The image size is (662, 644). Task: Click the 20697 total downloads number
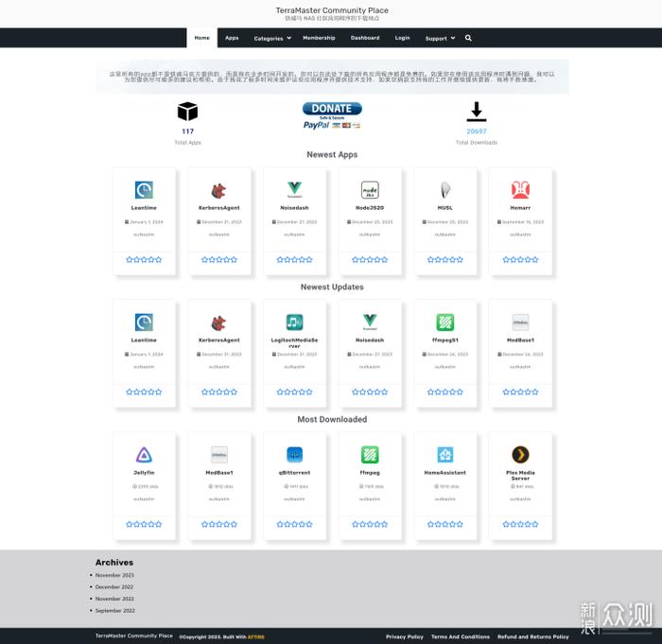pos(477,131)
